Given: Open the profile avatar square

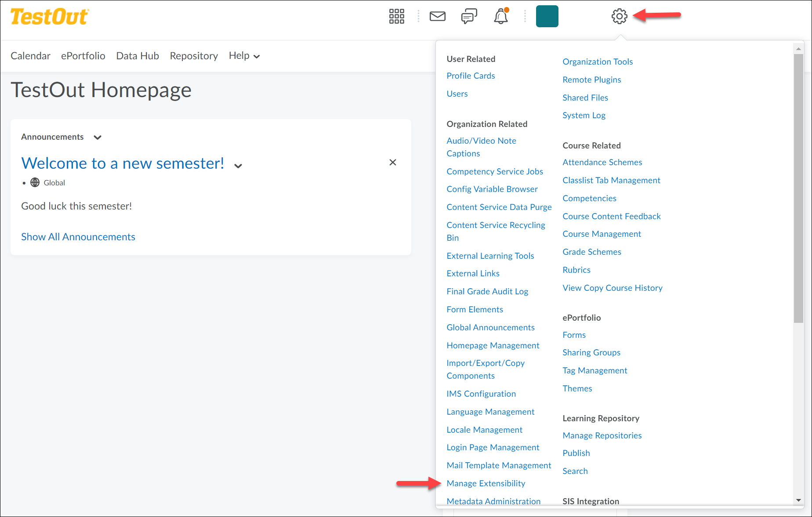Looking at the screenshot, I should point(547,16).
